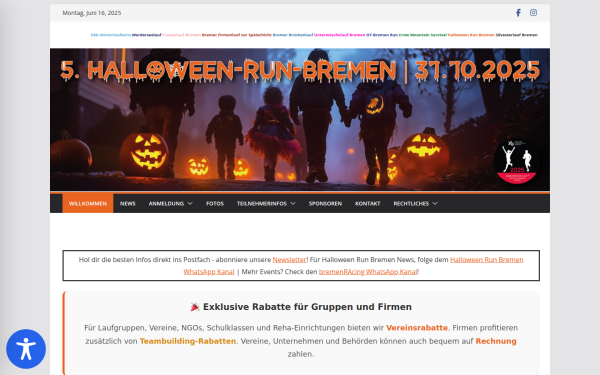Open the Anmeldung menu item
This screenshot has width=600, height=375.
pyautogui.click(x=166, y=204)
